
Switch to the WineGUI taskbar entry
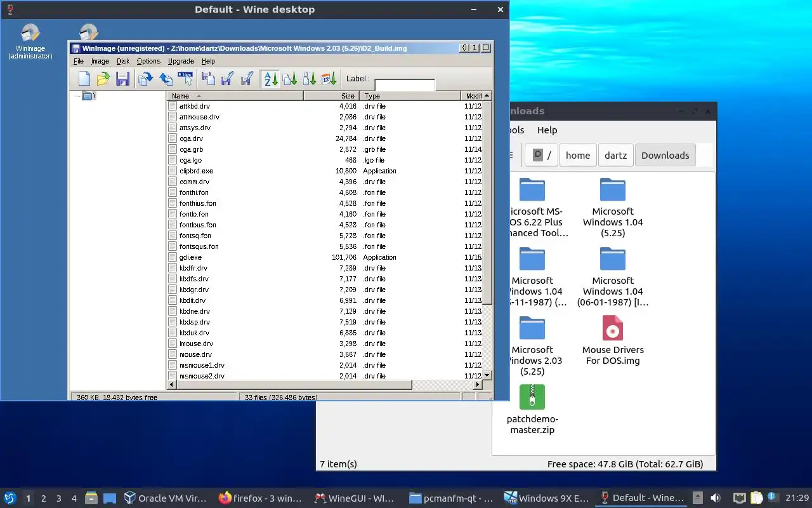click(355, 498)
